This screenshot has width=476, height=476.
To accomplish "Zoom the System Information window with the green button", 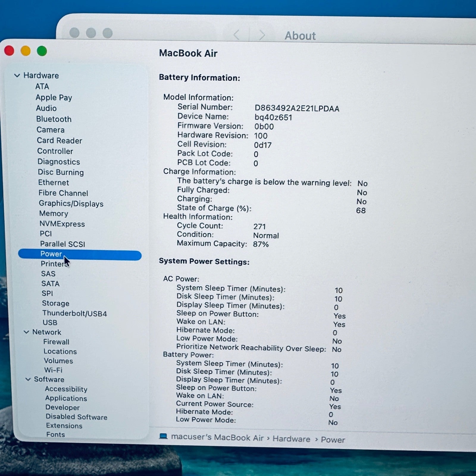I will coord(42,51).
